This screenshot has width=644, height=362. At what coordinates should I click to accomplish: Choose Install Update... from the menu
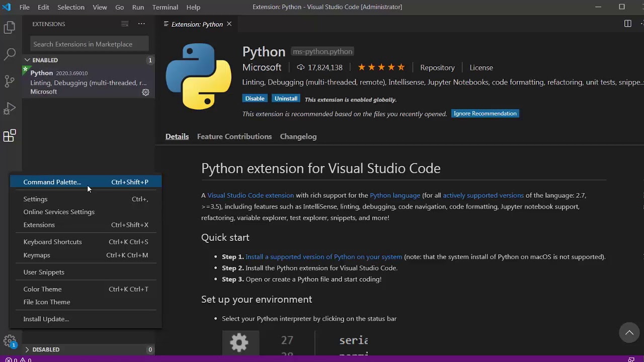pos(86,319)
